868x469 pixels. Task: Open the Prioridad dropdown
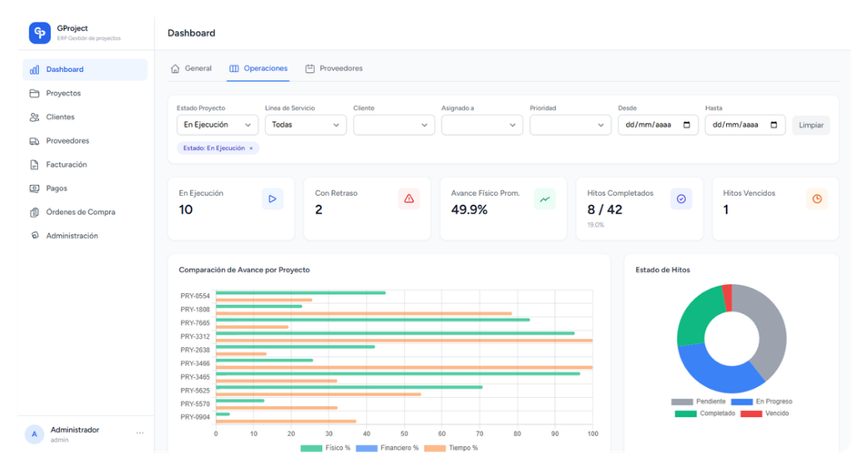(x=570, y=125)
